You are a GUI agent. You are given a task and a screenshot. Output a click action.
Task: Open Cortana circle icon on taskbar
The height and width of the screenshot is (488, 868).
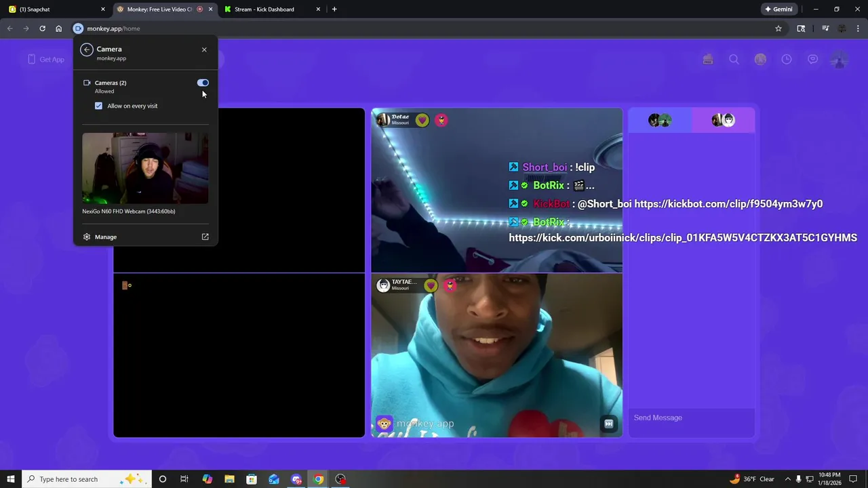tap(162, 479)
